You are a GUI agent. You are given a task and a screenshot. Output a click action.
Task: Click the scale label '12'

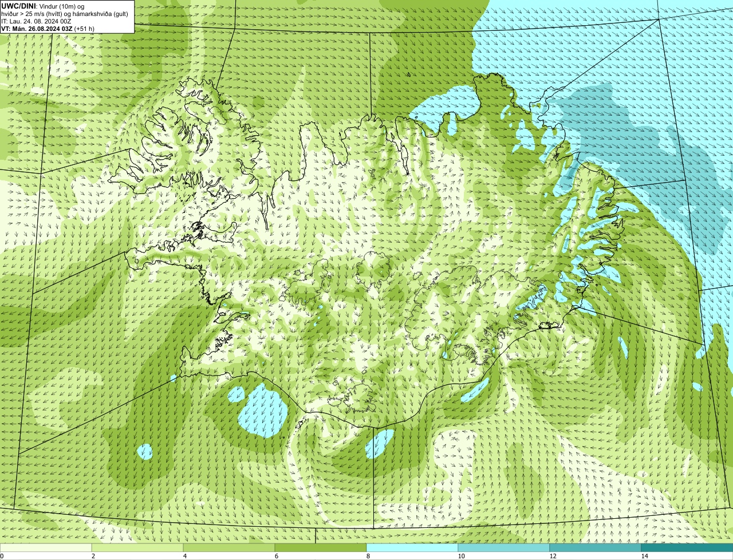(x=553, y=556)
